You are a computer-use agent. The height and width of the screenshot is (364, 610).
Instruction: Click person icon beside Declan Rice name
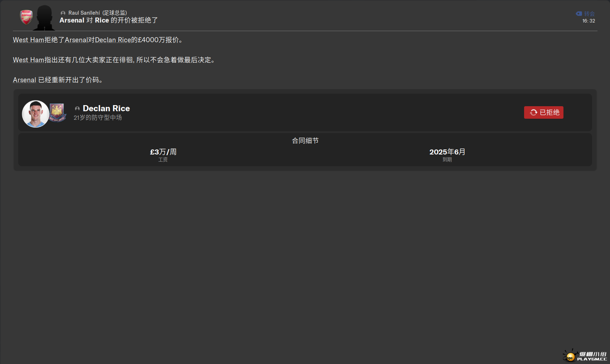(x=77, y=109)
